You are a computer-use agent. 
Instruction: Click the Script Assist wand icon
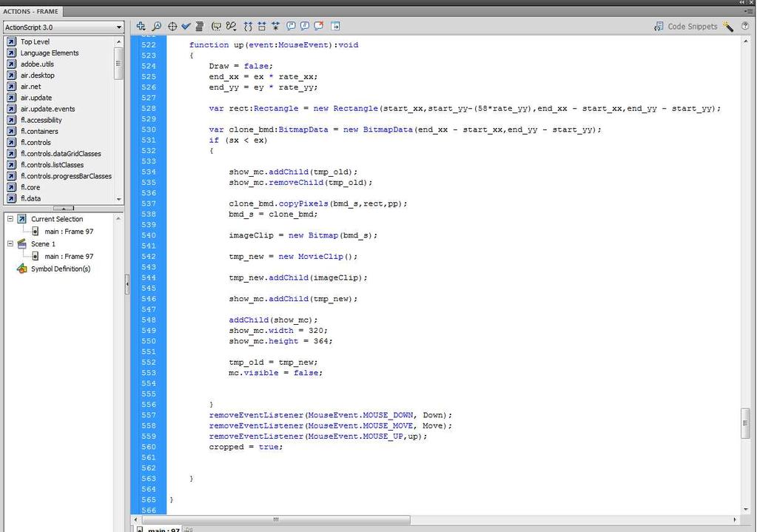(x=728, y=27)
